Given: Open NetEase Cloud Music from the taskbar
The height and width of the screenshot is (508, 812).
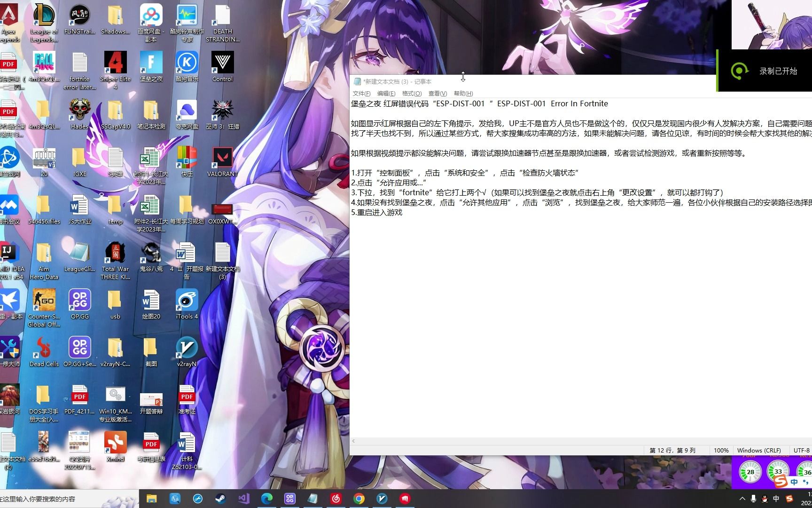Looking at the screenshot, I should [336, 499].
